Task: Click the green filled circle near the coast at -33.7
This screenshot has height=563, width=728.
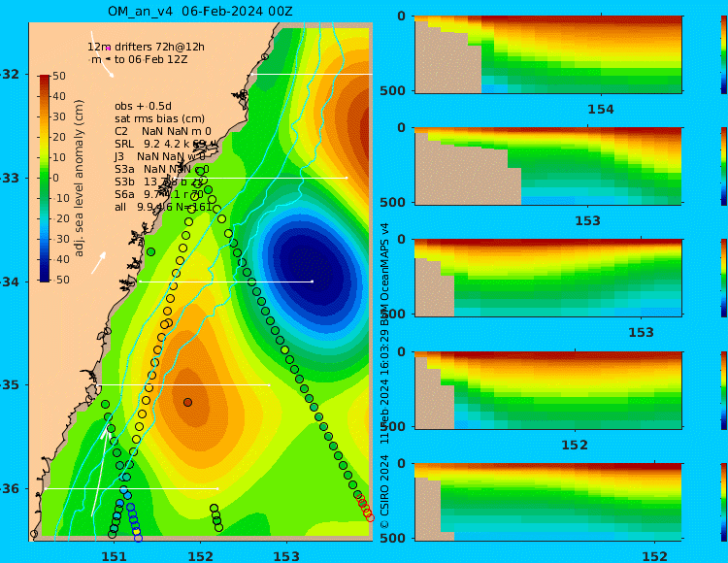Action: (150, 252)
